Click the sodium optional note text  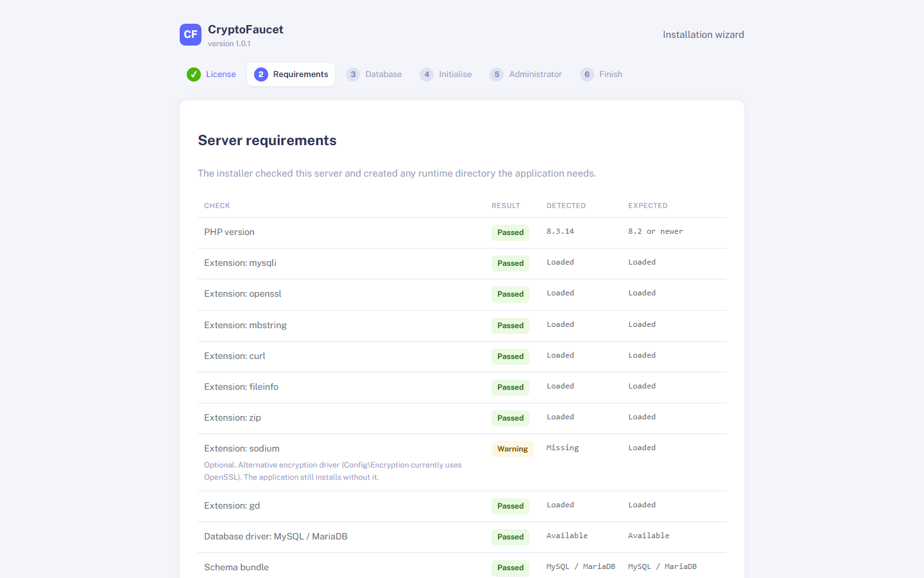pos(333,471)
